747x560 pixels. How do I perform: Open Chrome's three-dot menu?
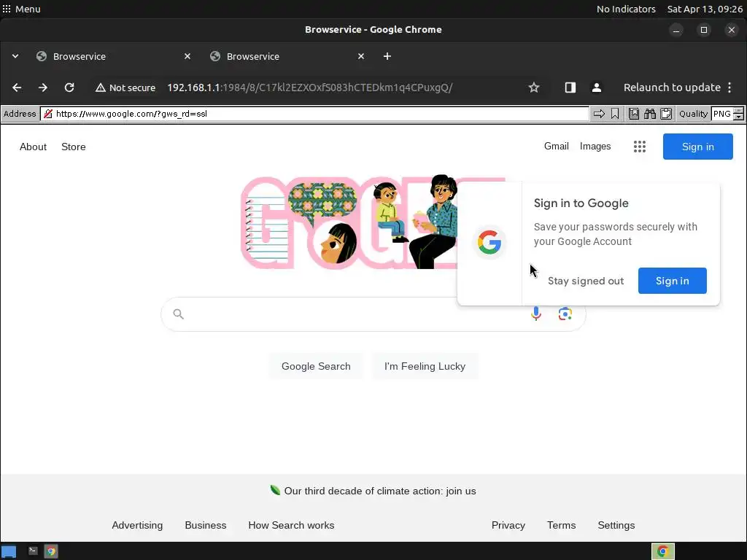pyautogui.click(x=729, y=87)
